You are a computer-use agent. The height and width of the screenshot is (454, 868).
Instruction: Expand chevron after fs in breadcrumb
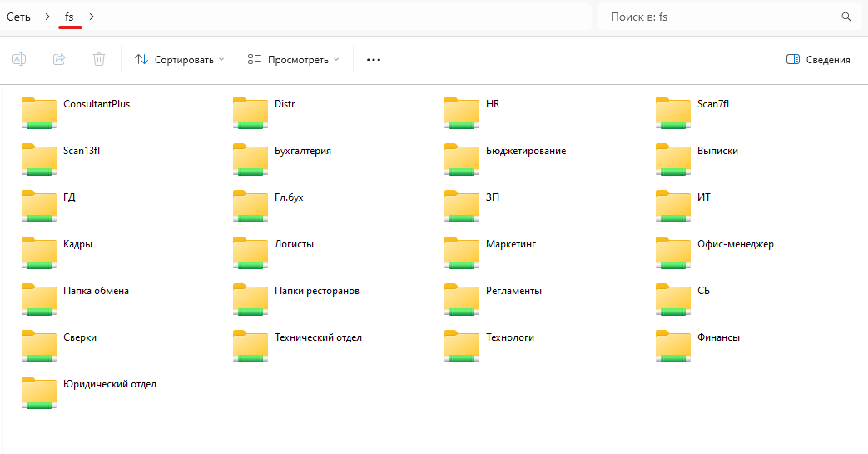[92, 17]
